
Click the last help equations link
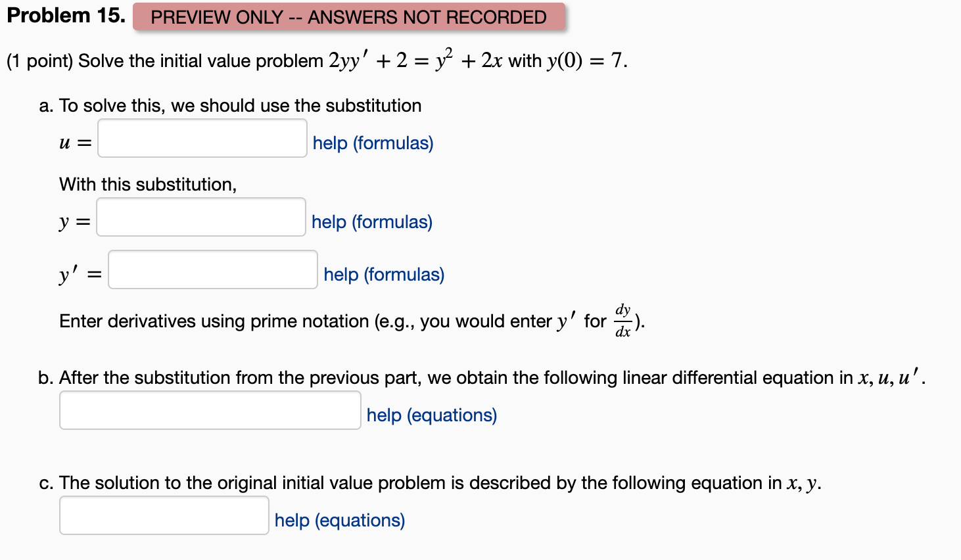[340, 520]
